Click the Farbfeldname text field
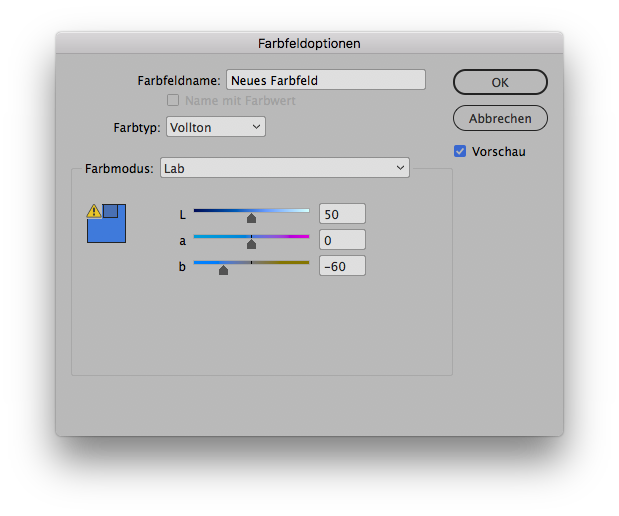The width and height of the screenshot is (619, 516). click(x=326, y=80)
